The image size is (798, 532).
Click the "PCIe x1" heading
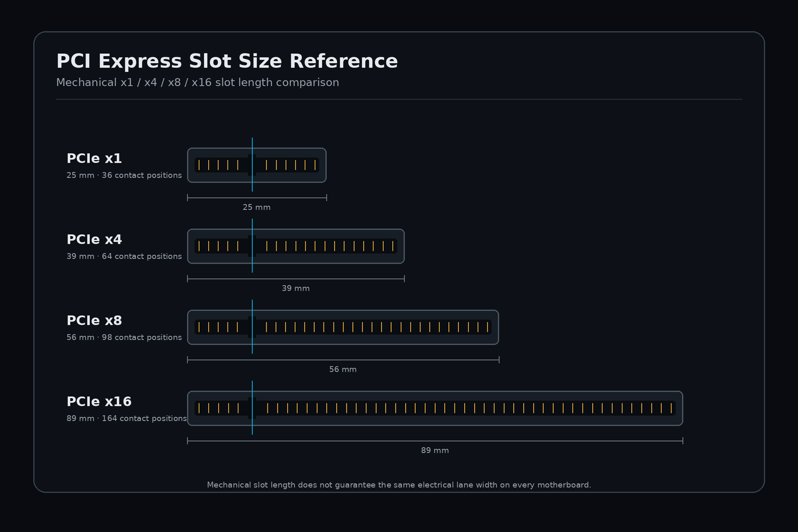point(94,158)
